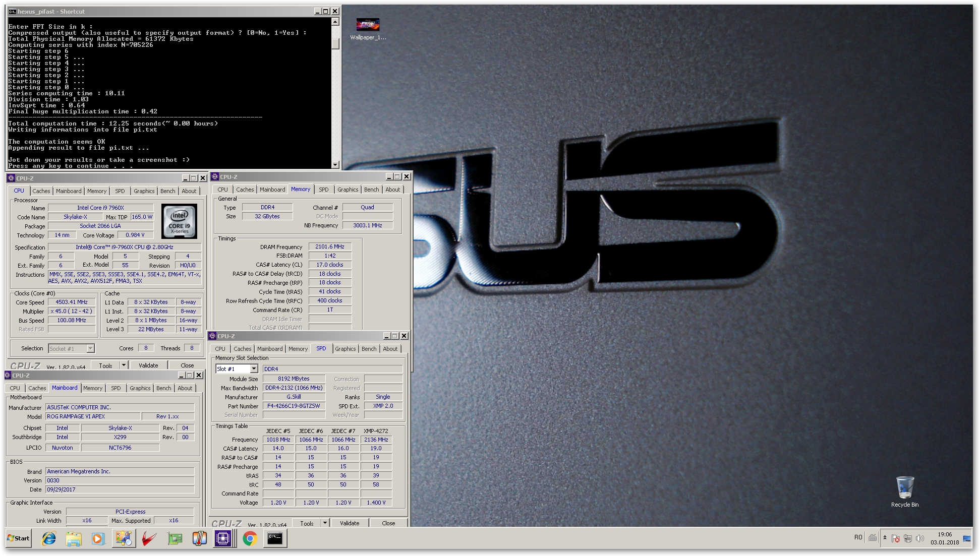Select the CAS# Latency value 17.0 clocks
This screenshot has height=556, width=980.
tap(330, 265)
